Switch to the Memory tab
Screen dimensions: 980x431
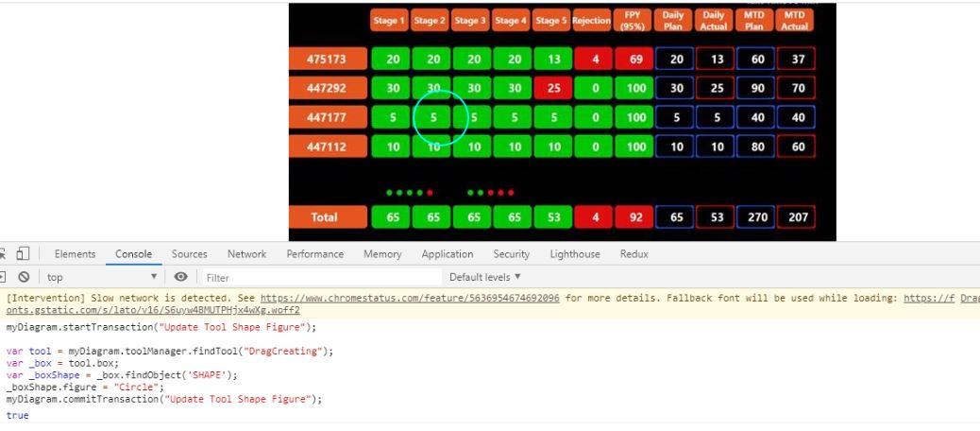[x=382, y=254]
